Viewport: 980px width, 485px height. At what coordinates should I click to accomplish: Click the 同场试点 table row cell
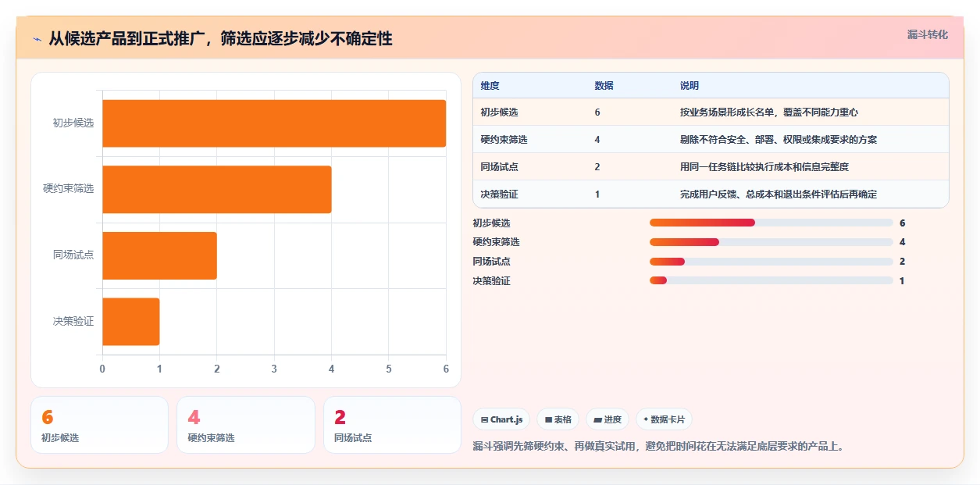[500, 167]
